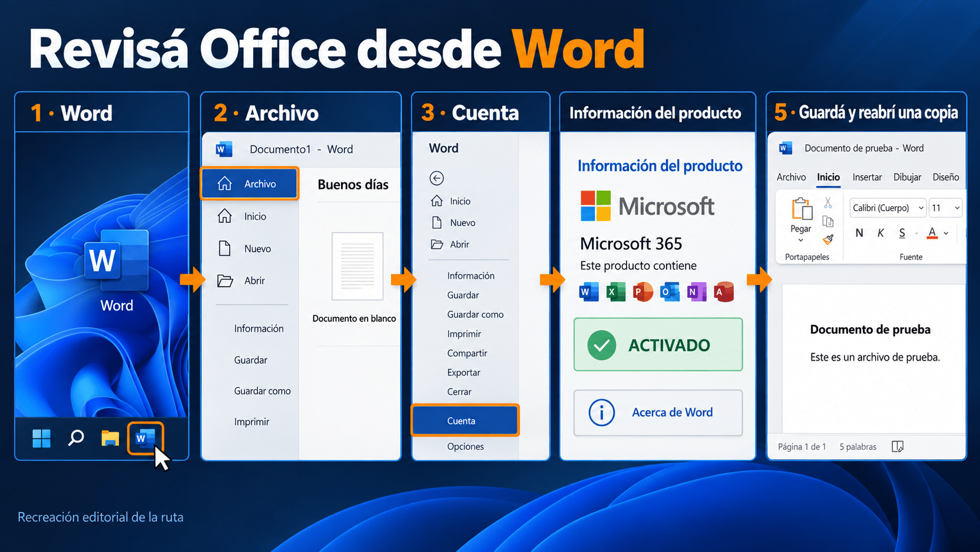Open the Documento en blanco thumbnail

[x=358, y=266]
